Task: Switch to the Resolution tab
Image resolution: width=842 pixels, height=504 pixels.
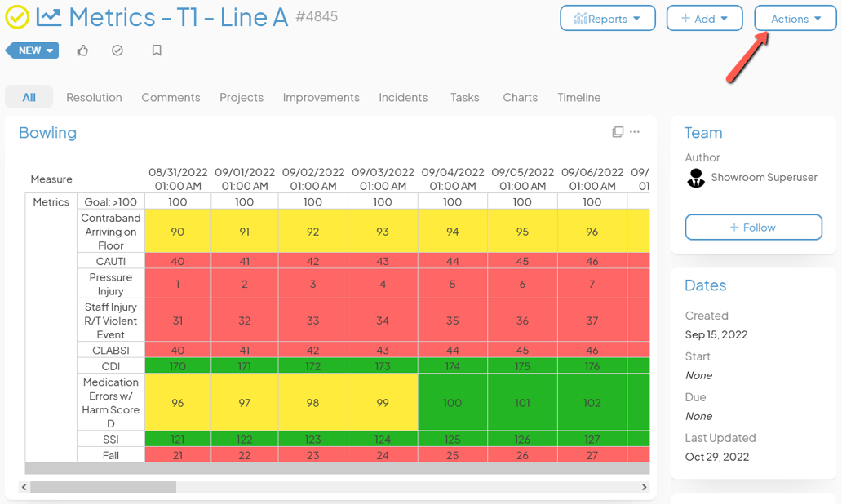Action: [94, 97]
